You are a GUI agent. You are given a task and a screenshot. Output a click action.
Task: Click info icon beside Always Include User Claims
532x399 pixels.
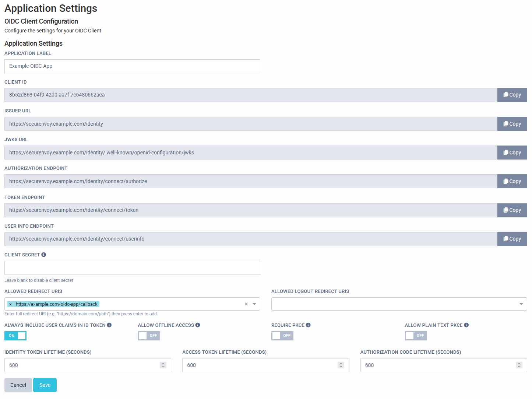click(109, 325)
